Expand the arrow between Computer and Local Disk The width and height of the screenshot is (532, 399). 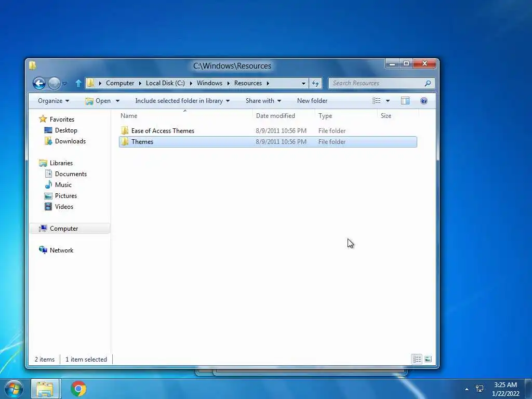point(140,83)
